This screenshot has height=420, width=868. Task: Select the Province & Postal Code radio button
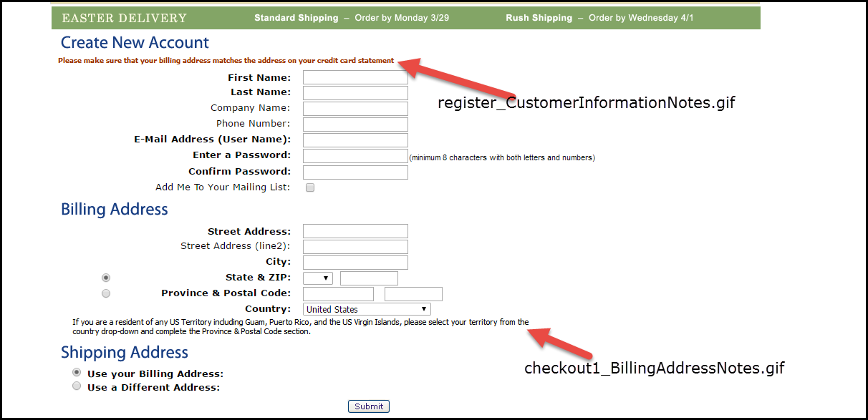[106, 293]
